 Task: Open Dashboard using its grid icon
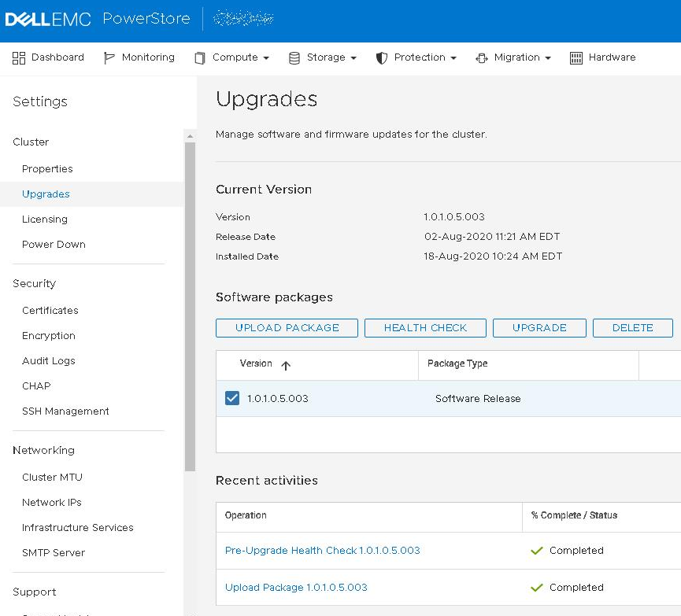click(17, 57)
